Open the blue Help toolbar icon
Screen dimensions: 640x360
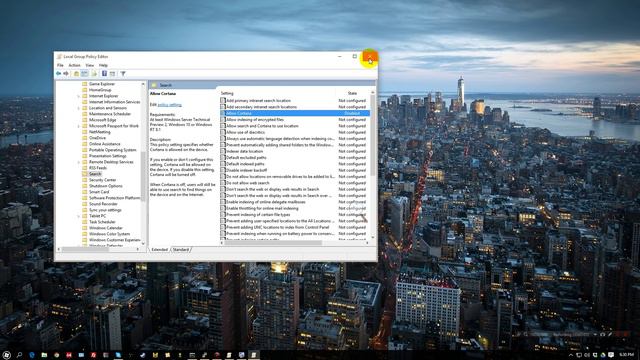[104, 73]
